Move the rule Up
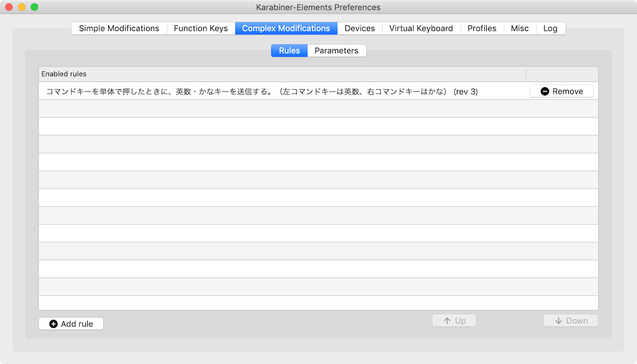 click(454, 321)
